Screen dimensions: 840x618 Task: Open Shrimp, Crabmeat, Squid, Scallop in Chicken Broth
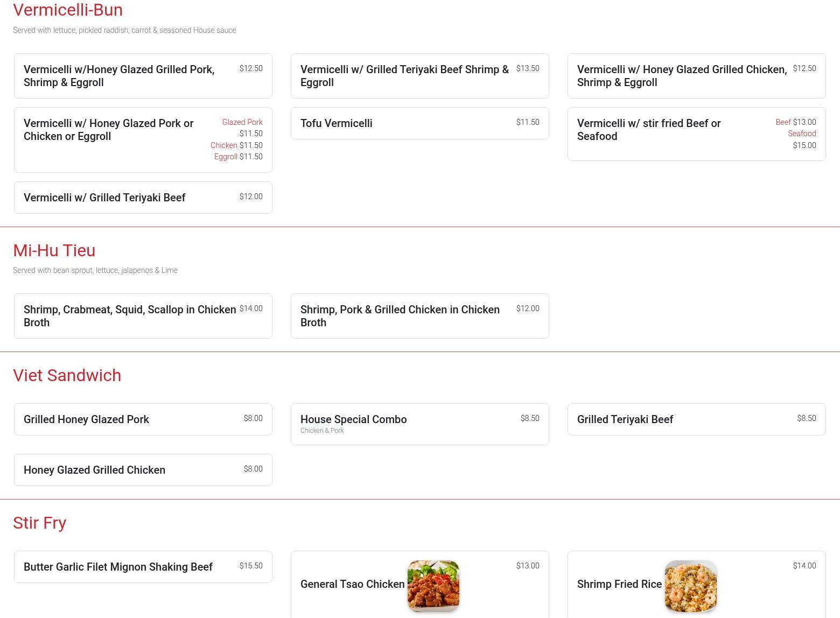(143, 316)
